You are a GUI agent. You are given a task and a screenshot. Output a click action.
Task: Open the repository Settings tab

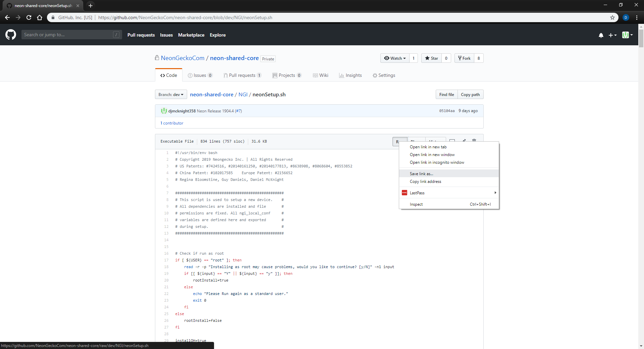click(384, 75)
